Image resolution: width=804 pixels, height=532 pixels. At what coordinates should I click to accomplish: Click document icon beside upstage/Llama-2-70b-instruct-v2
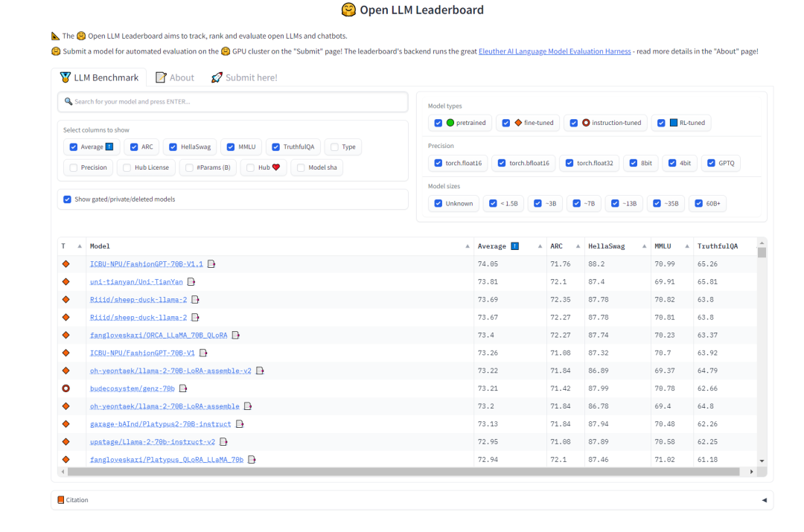223,442
